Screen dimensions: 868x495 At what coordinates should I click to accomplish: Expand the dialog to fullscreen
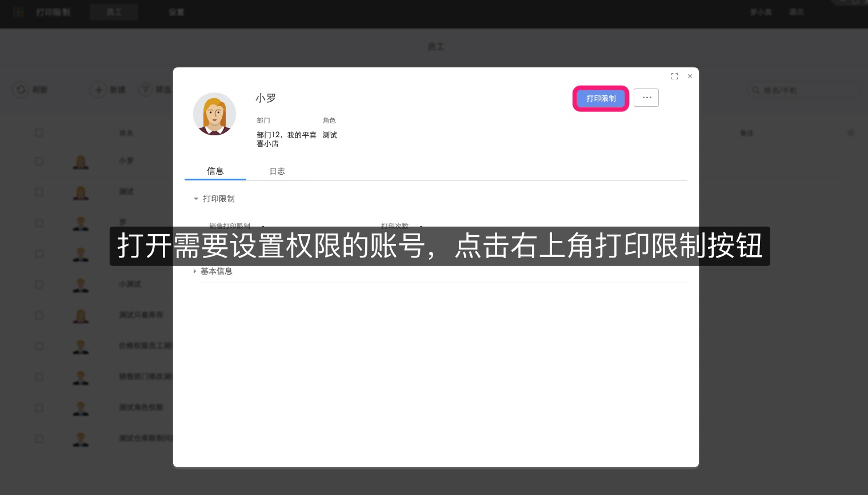click(674, 76)
